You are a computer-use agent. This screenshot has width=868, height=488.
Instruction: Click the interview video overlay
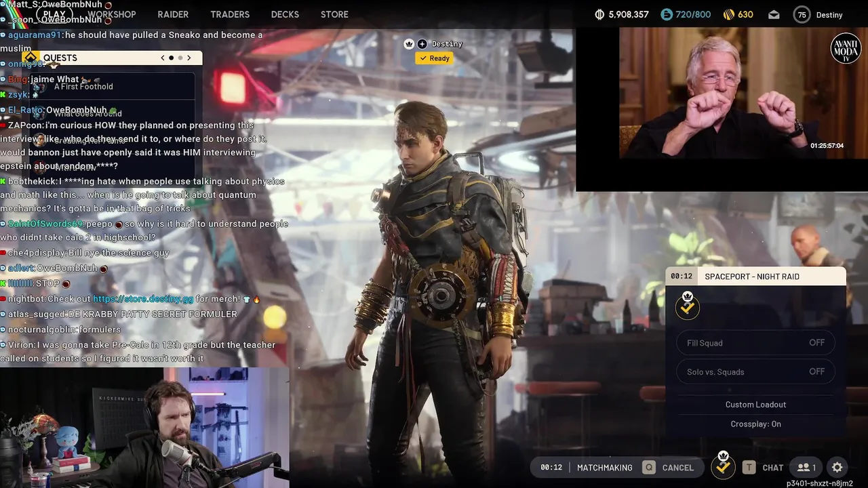(722, 108)
